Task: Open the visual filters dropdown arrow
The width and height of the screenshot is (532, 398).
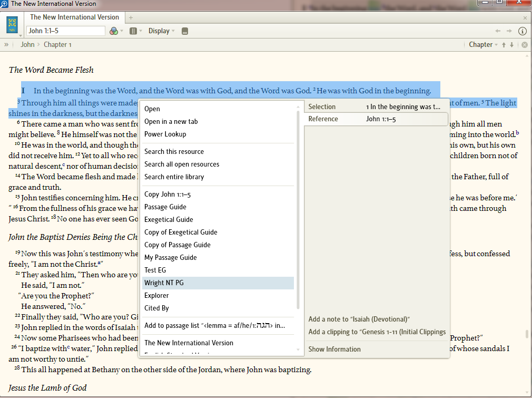Action: (122, 31)
